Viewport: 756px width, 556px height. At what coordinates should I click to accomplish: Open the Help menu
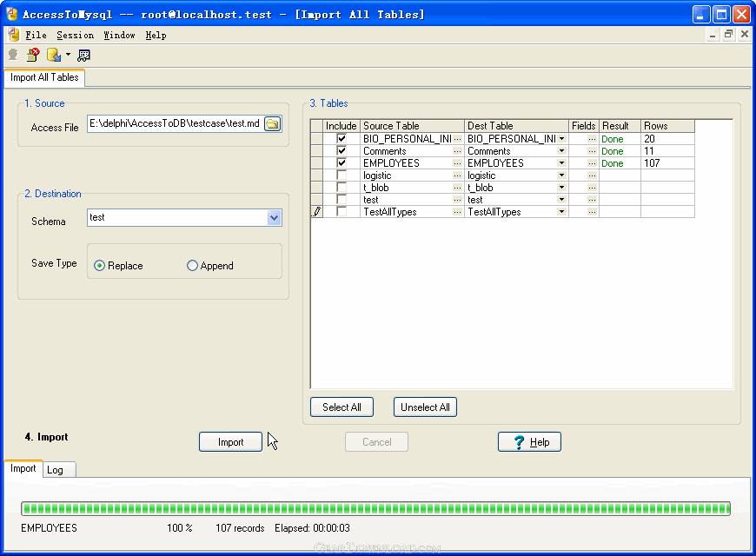coord(156,36)
